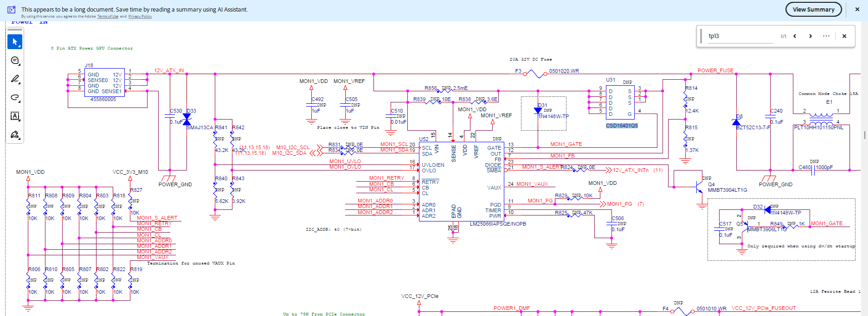Image resolution: width=868 pixels, height=316 pixels.
Task: Choose the add comment tool
Action: [15, 61]
